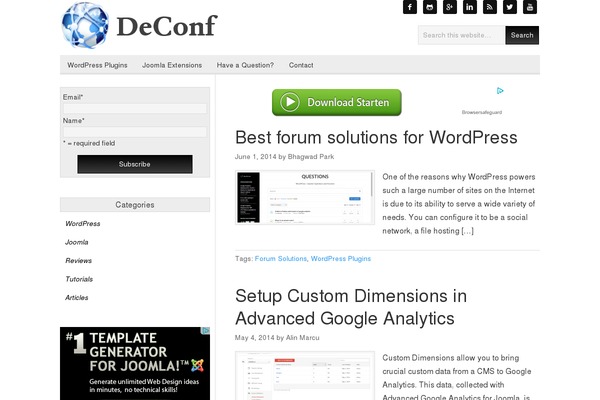Open the YouTube social icon
The width and height of the screenshot is (600, 400).
(x=530, y=7)
